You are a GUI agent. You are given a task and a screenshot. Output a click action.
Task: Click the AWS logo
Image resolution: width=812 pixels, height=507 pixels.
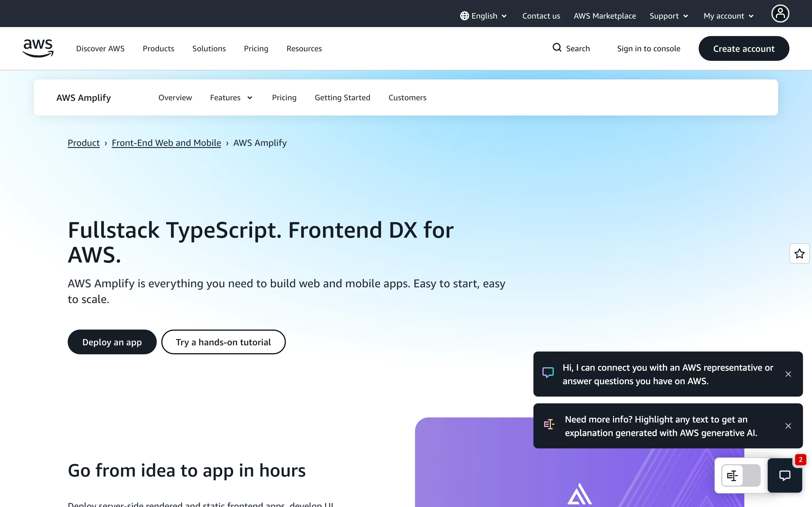click(38, 48)
